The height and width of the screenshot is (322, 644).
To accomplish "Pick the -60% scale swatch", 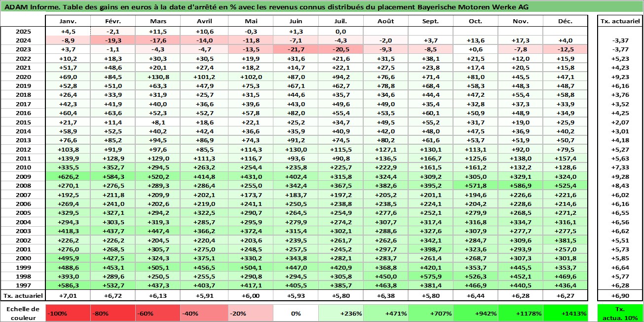I will point(158,313).
